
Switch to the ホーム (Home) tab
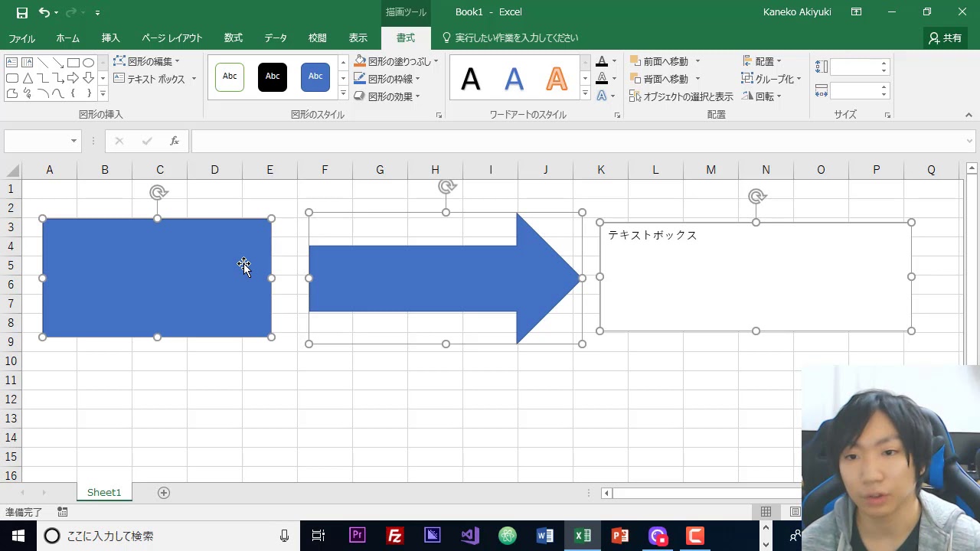click(x=67, y=38)
